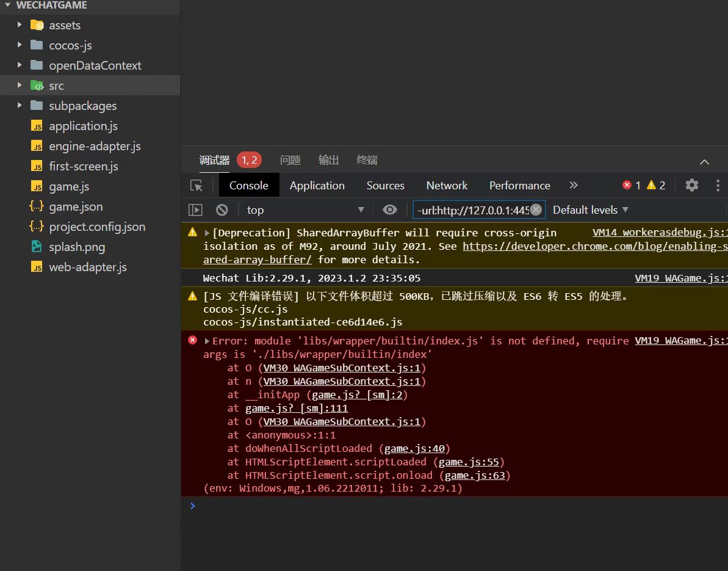Open the game.js:63 stack link
728x571 pixels.
[x=475, y=475]
